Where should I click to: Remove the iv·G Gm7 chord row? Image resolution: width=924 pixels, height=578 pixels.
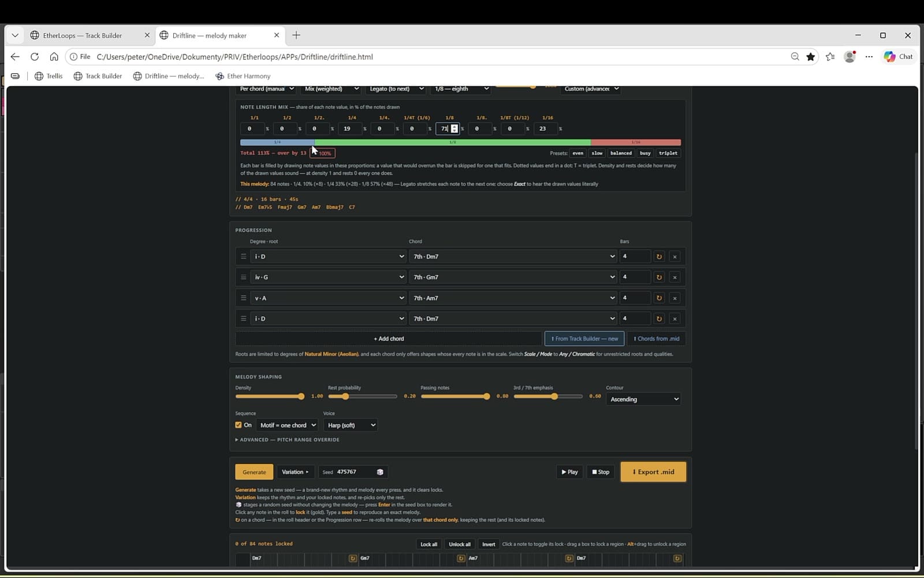(675, 277)
